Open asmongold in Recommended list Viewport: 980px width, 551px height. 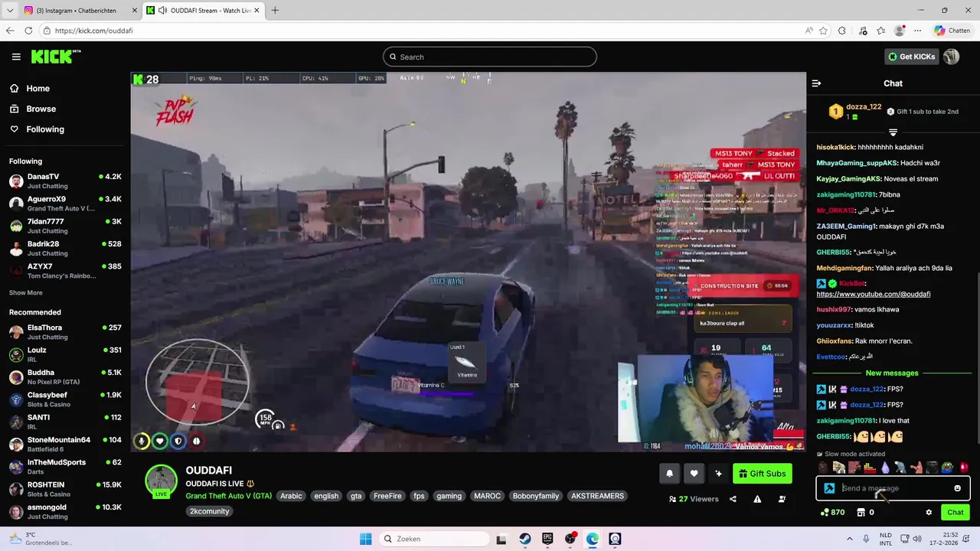click(x=65, y=512)
